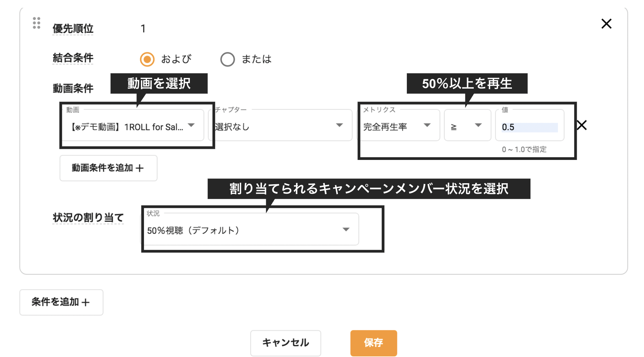Click the メトリクス dropdown arrow icon

[427, 125]
